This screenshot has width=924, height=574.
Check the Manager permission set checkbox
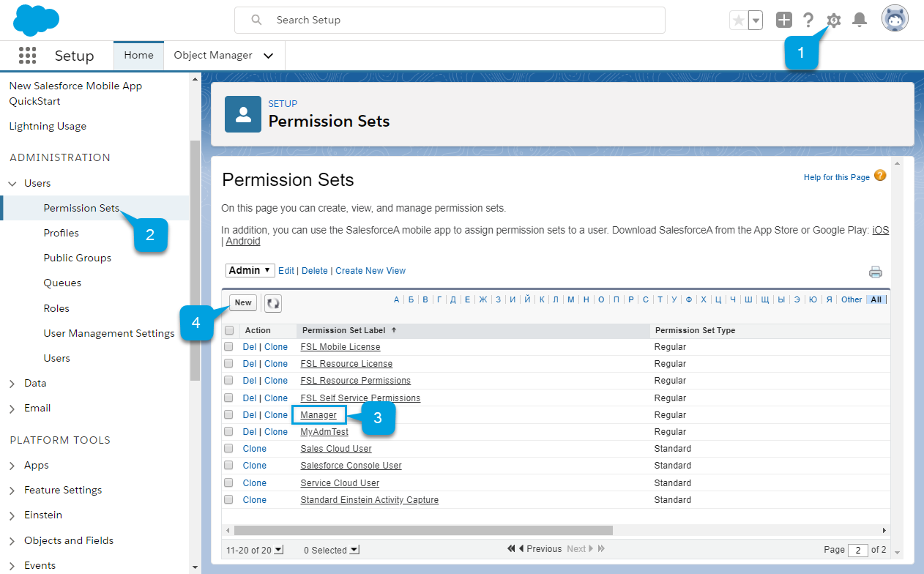228,415
